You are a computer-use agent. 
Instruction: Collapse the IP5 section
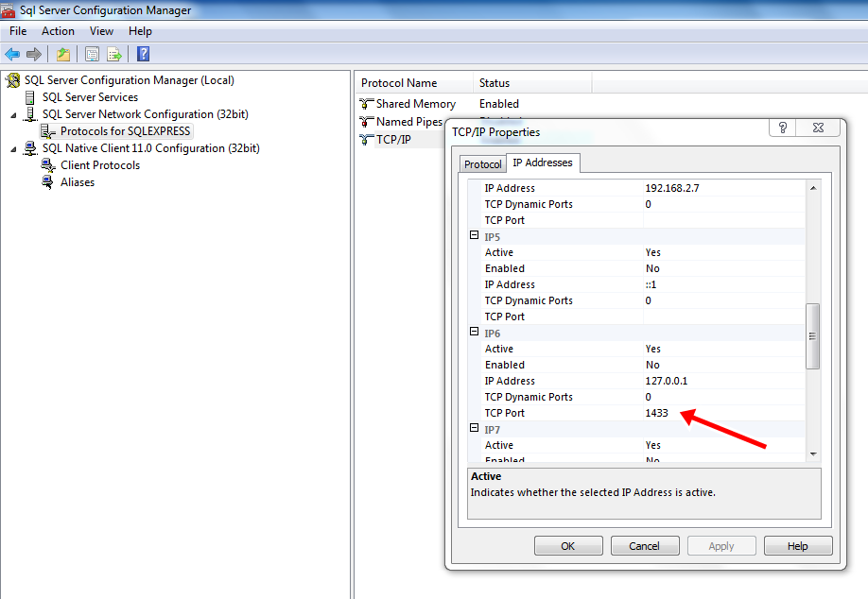pos(474,235)
